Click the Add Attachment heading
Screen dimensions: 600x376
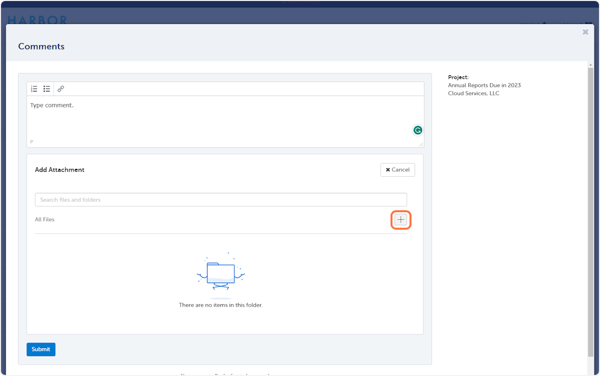click(60, 170)
